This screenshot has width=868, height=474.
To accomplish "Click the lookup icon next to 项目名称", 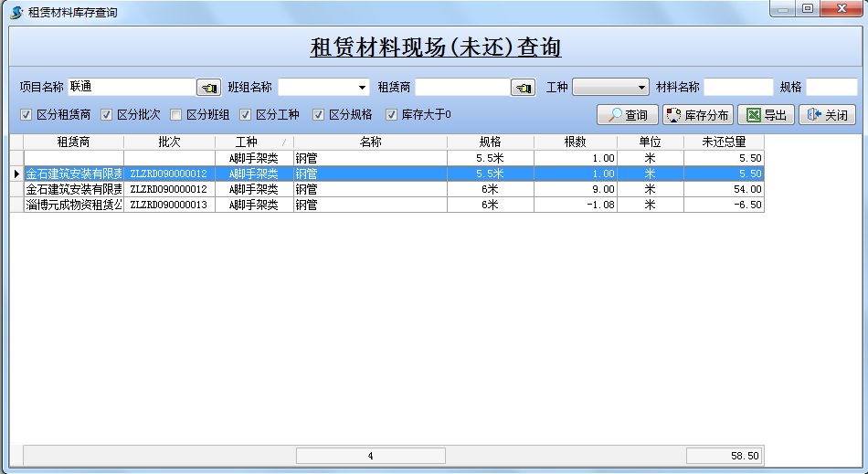I will (208, 88).
